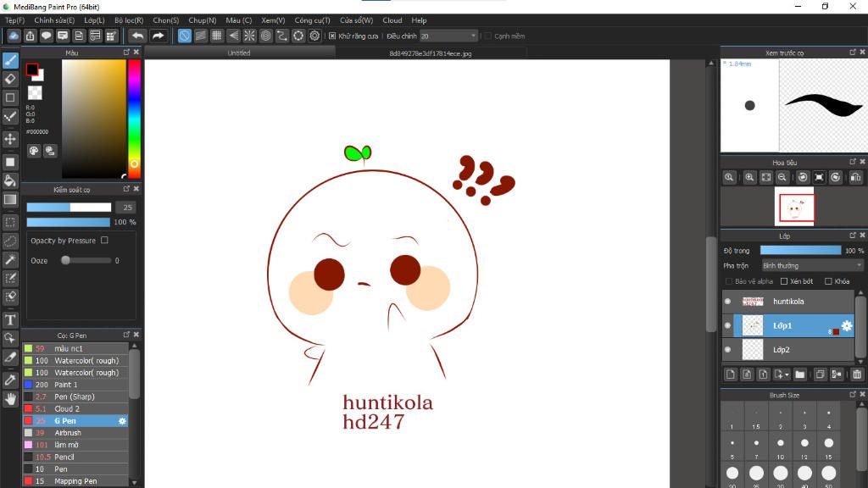Toggle the Cạnh mềm checkbox
Image resolution: width=868 pixels, height=488 pixels.
(487, 36)
